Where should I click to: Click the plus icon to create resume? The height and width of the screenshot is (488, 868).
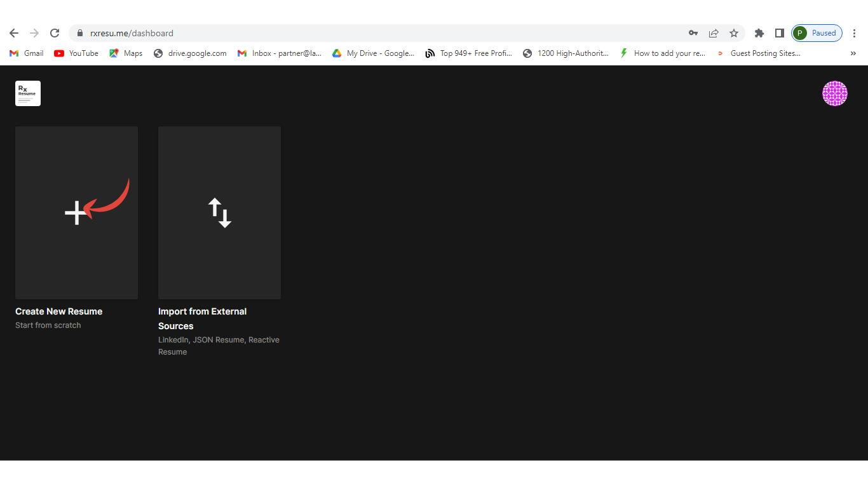point(76,213)
